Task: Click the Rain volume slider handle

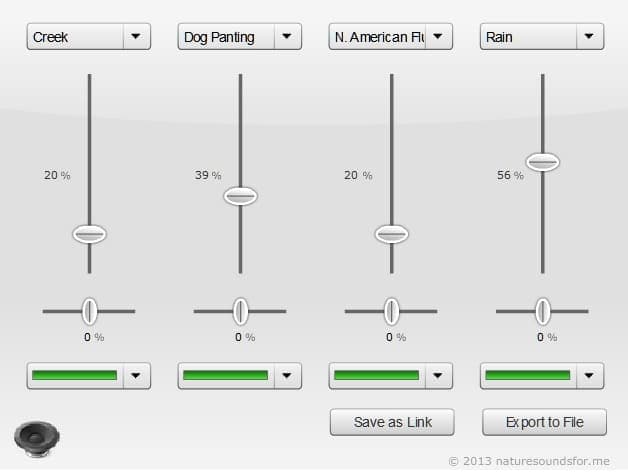Action: click(543, 161)
